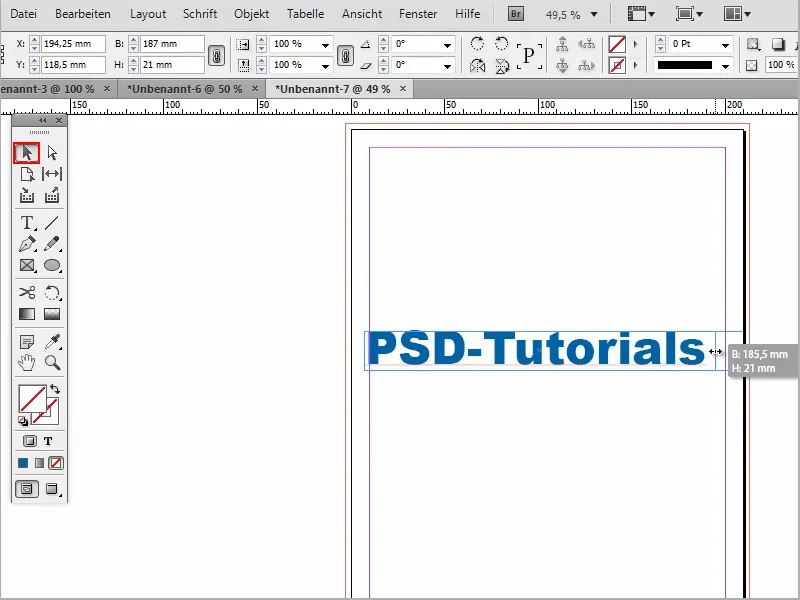Select the Eyedropper tool

coord(52,341)
